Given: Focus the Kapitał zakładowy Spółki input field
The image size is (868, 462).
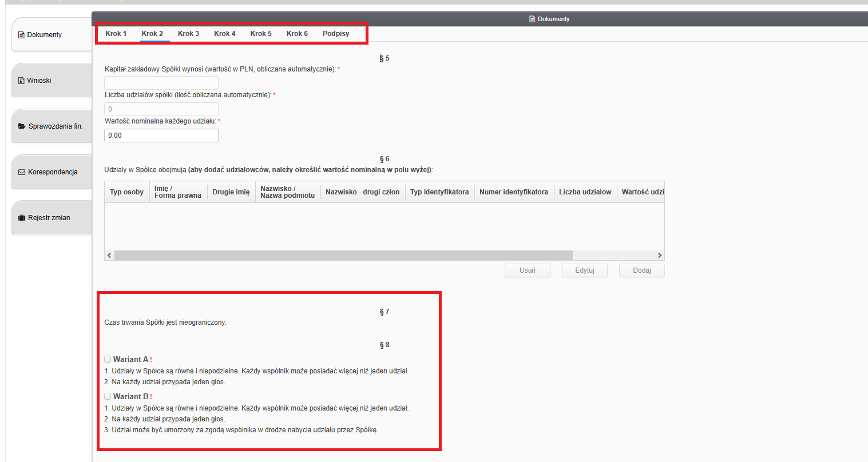Looking at the screenshot, I should 161,83.
